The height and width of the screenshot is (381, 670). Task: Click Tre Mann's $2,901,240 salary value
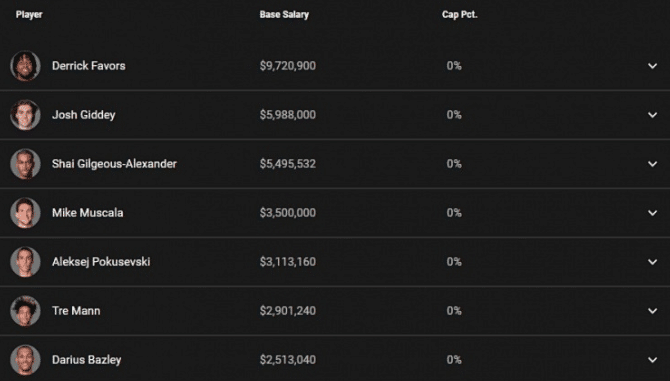(288, 311)
